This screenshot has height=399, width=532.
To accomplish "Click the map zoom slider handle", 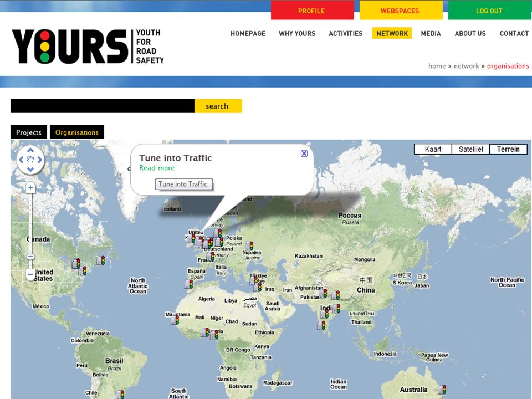I will [30, 257].
